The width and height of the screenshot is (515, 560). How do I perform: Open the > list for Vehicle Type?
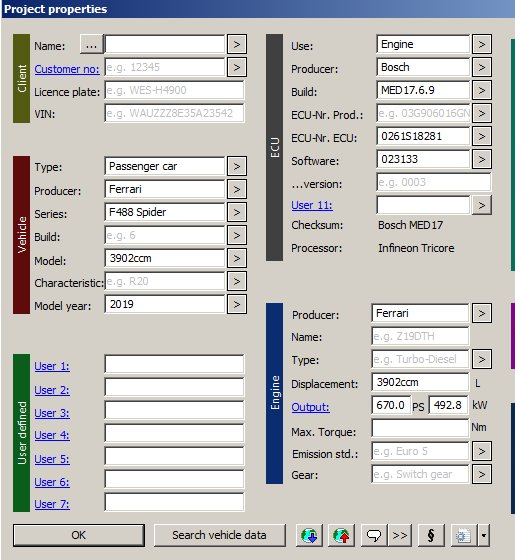pyautogui.click(x=236, y=166)
